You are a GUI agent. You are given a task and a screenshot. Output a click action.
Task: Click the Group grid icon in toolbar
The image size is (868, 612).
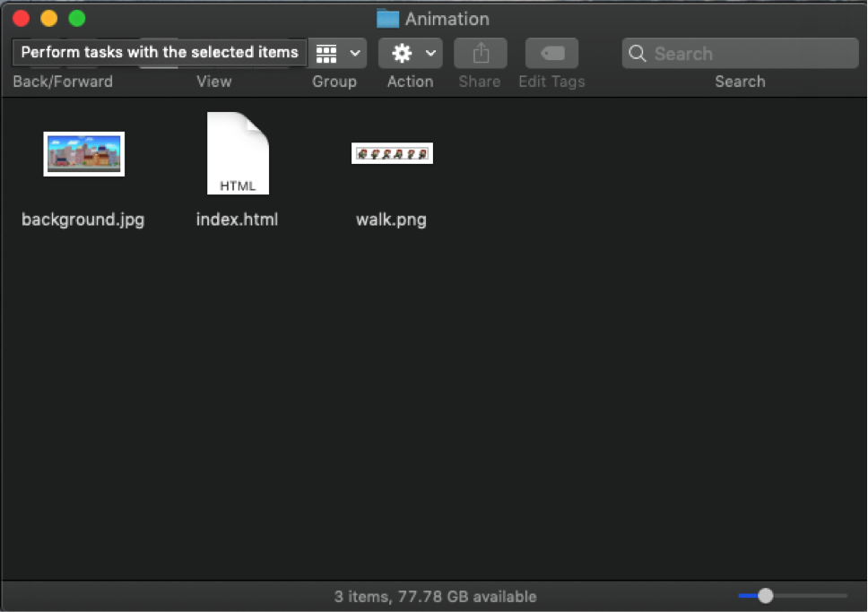pos(327,54)
